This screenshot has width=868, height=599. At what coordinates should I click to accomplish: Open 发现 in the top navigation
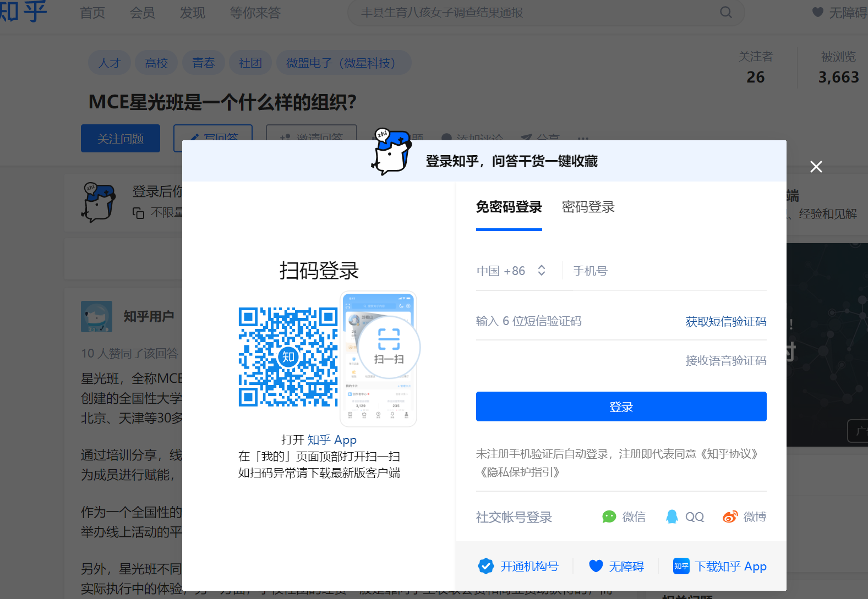click(x=193, y=13)
